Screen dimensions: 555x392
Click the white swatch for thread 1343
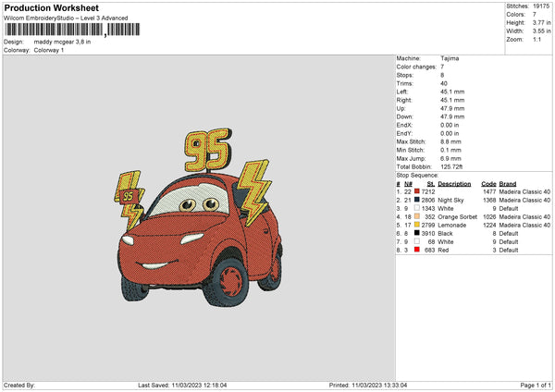[417, 208]
